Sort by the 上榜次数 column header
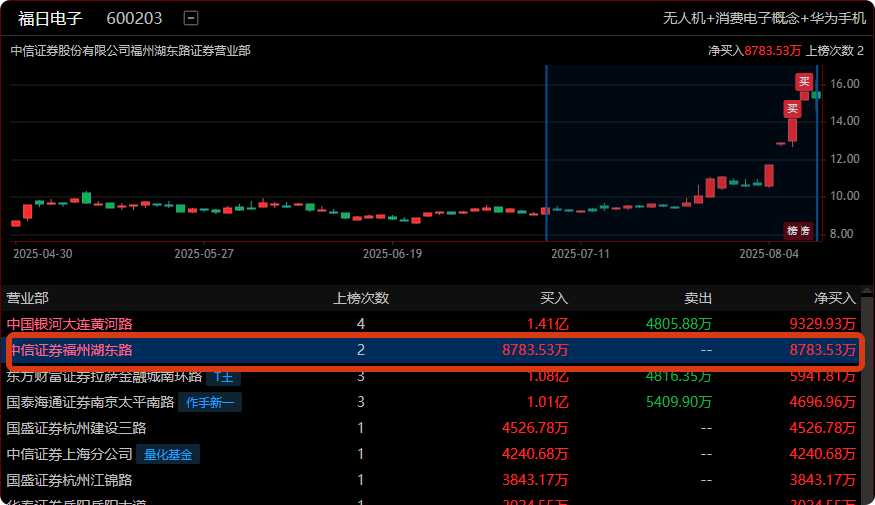This screenshot has width=875, height=505. (x=361, y=298)
